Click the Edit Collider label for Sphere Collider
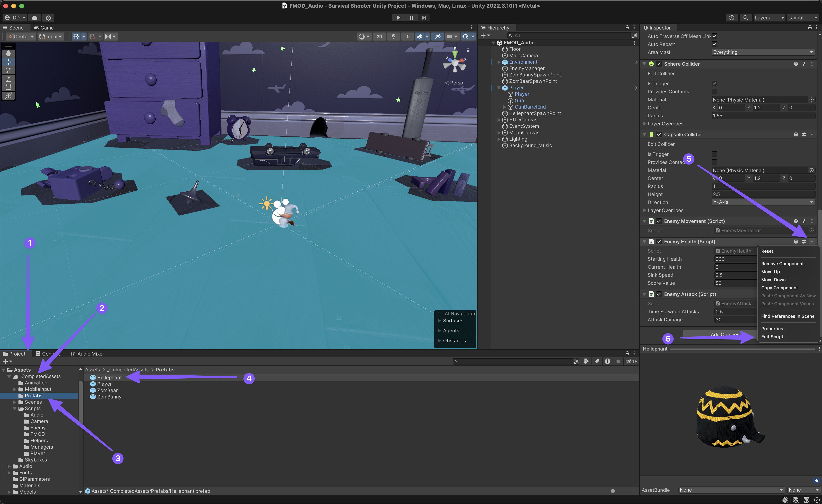822x504 pixels. 661,74
